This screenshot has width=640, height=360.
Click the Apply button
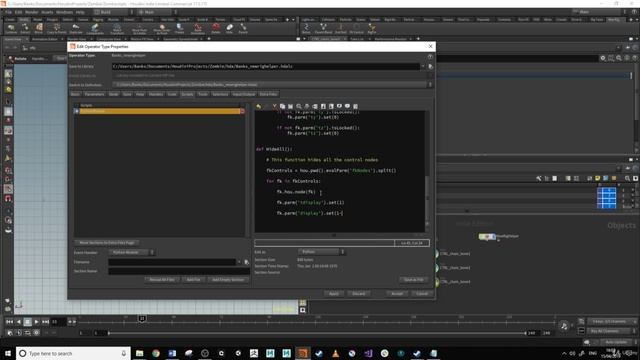333,293
